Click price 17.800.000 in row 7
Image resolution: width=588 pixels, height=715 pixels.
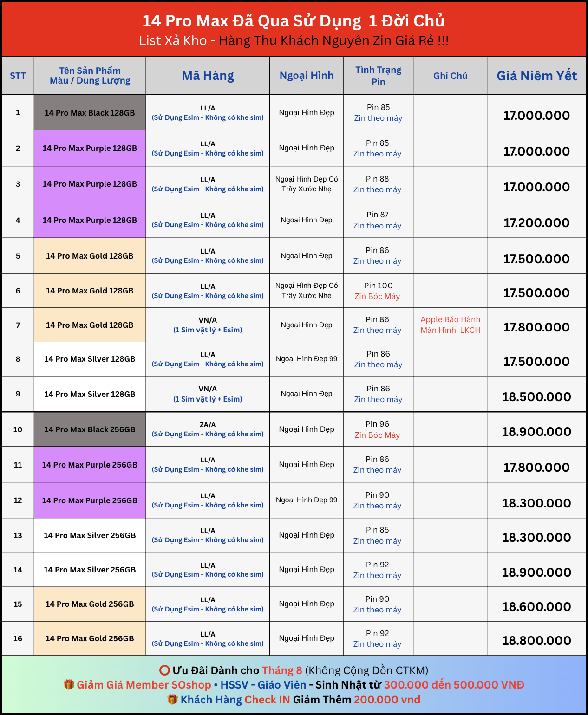537,327
